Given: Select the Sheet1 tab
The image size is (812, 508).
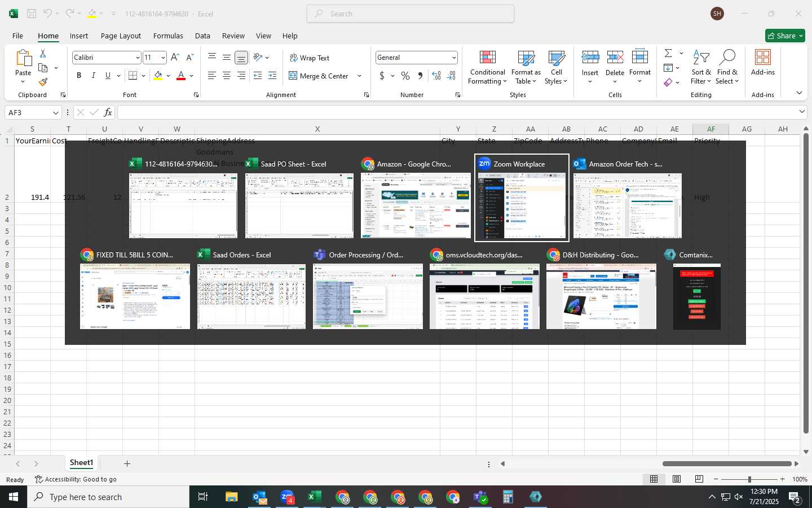Looking at the screenshot, I should pos(81,463).
